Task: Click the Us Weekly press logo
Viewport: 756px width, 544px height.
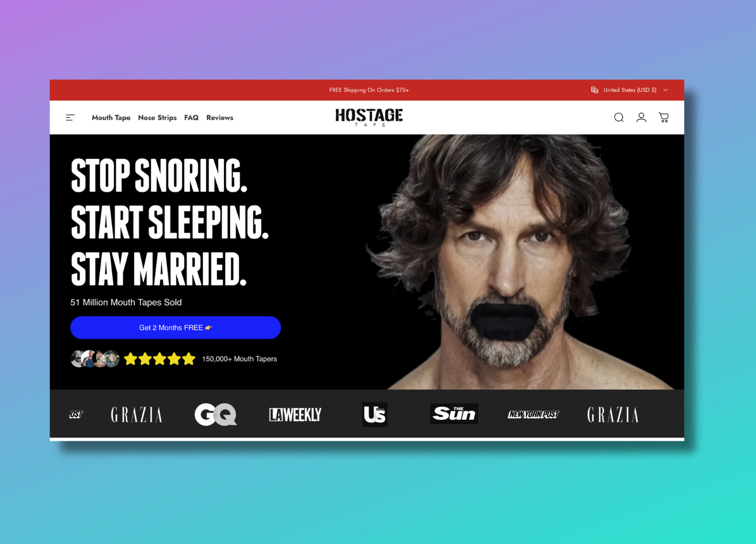Action: pyautogui.click(x=375, y=414)
